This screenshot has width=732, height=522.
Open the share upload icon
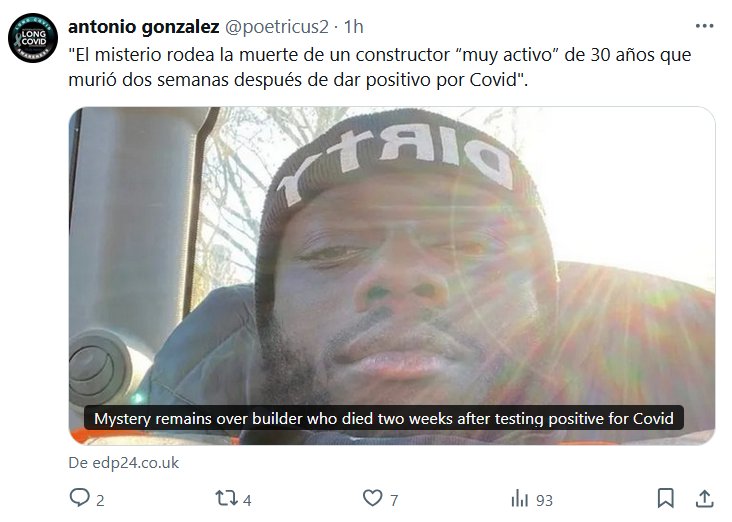click(704, 498)
